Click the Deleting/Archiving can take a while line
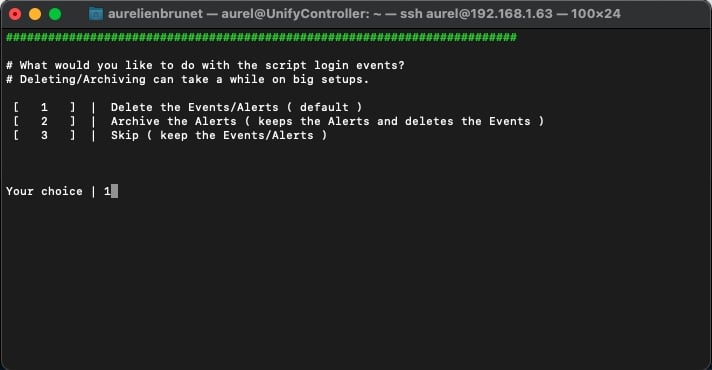Viewport: 712px width, 370px height. [x=187, y=79]
